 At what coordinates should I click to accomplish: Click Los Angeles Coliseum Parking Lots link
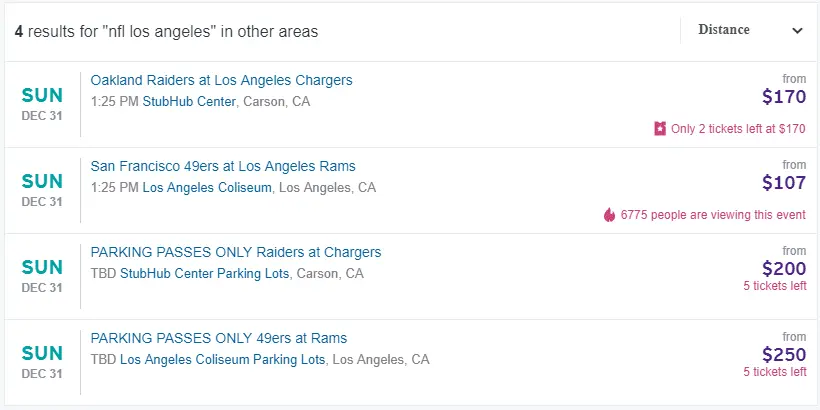(222, 359)
